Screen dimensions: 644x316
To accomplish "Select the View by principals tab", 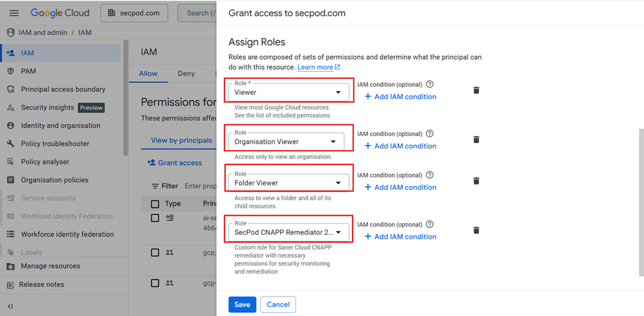I will [181, 140].
